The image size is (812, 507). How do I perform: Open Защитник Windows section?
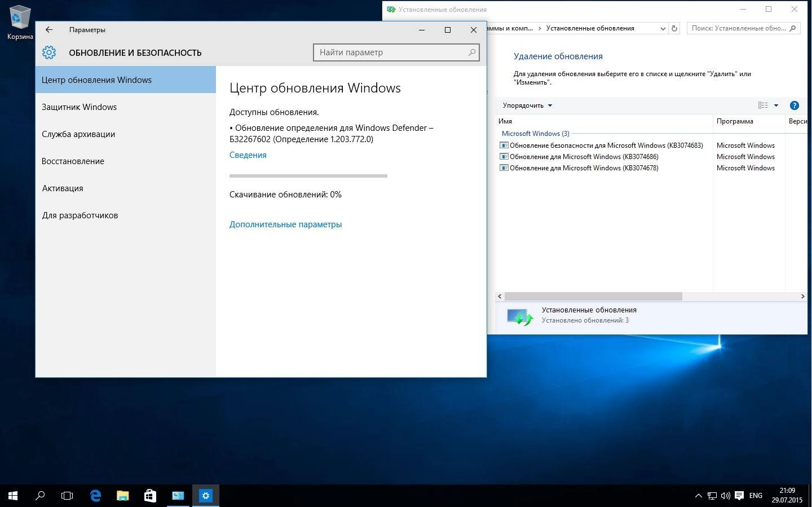pos(126,107)
